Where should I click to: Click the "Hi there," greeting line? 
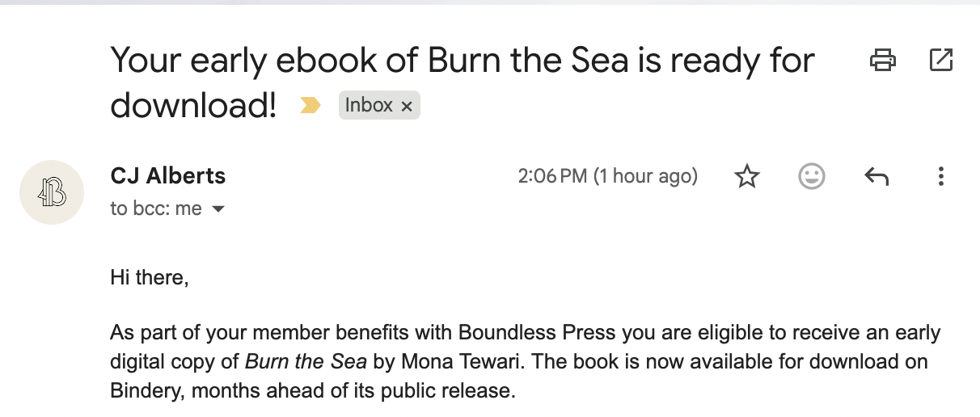coord(150,280)
